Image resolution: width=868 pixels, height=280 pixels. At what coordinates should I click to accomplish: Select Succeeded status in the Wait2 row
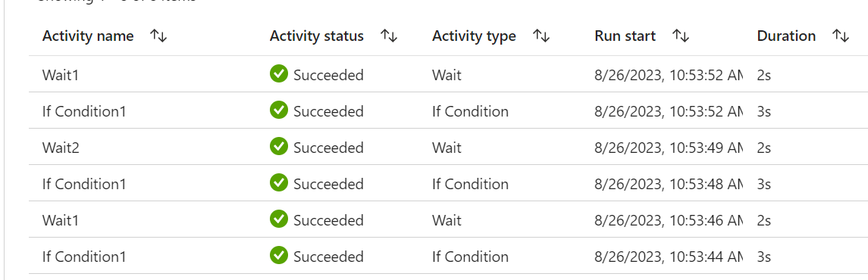[328, 148]
